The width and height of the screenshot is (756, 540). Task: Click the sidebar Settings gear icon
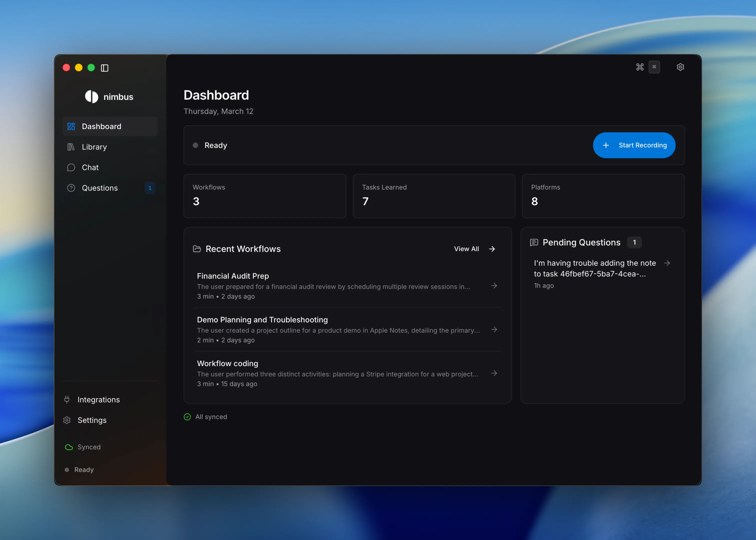tap(67, 420)
